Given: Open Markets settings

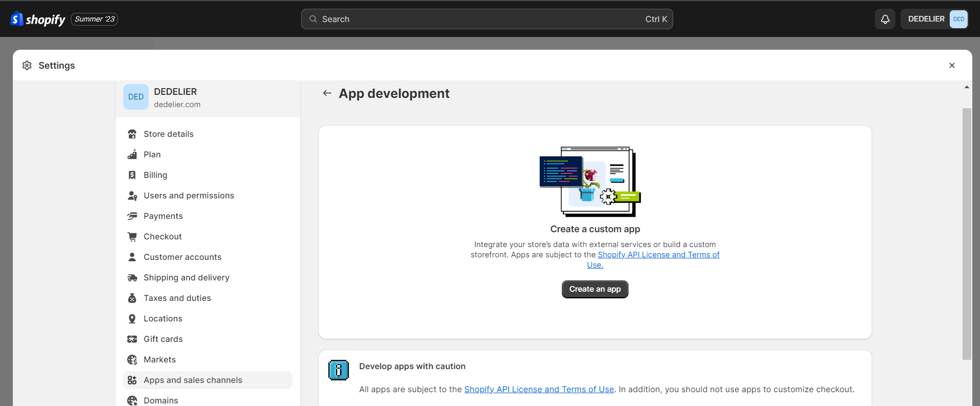Looking at the screenshot, I should (208, 359).
